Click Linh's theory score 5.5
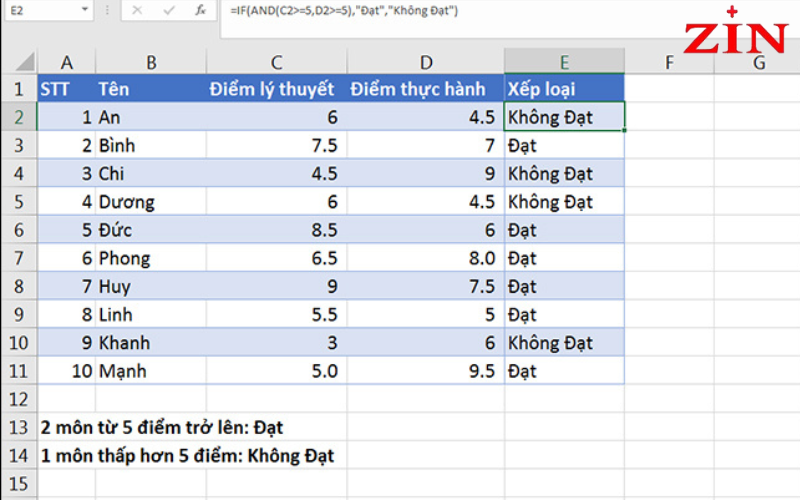Screen dimensions: 800x500 277,314
